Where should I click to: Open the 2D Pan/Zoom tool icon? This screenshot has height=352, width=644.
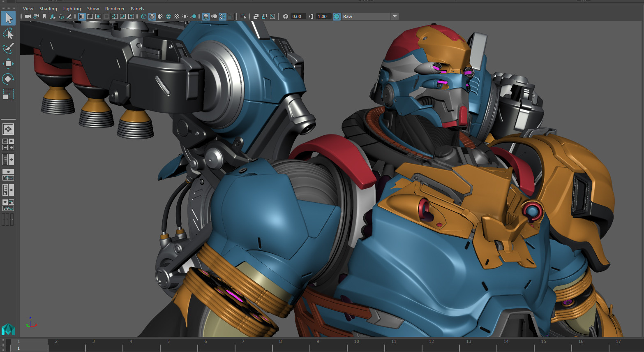coord(60,16)
